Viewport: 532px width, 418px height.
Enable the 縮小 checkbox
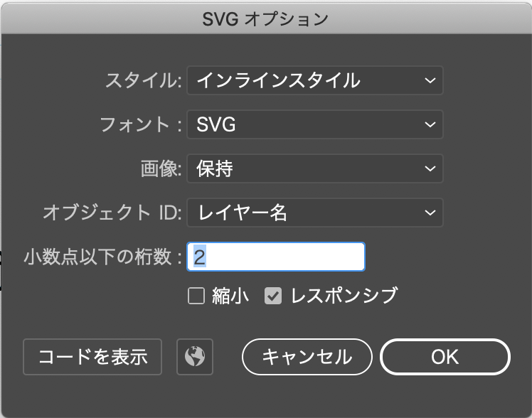point(196,296)
